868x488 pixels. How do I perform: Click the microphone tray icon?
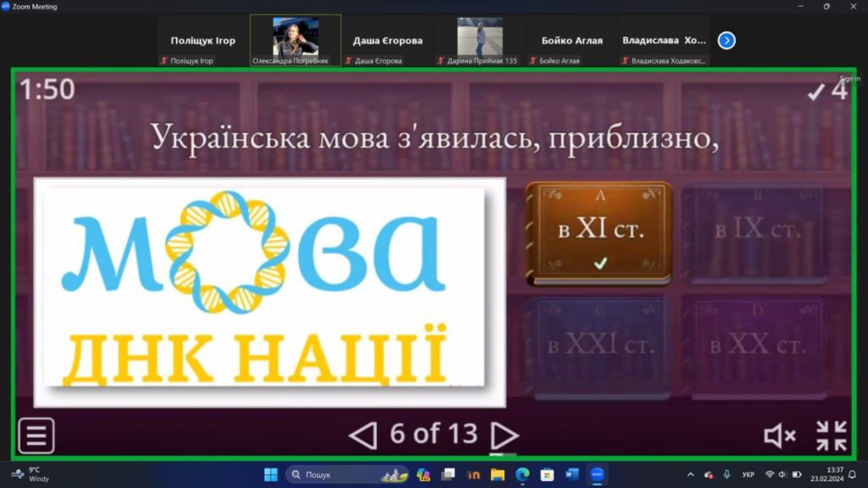pyautogui.click(x=726, y=474)
